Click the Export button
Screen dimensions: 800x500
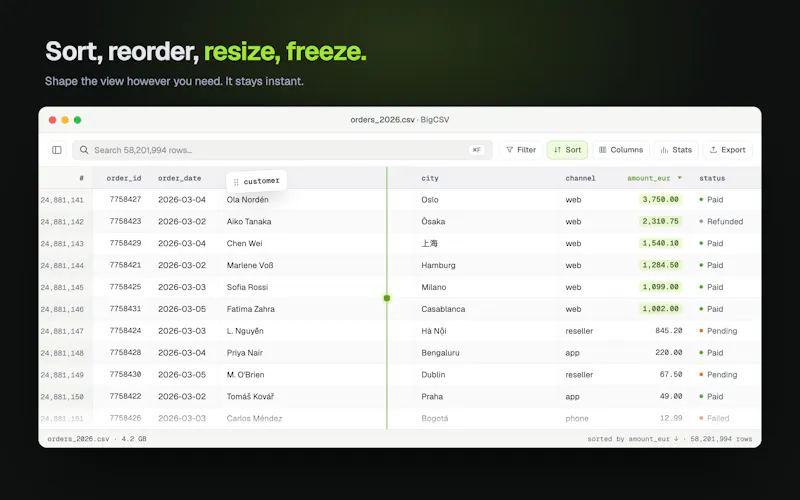[728, 150]
